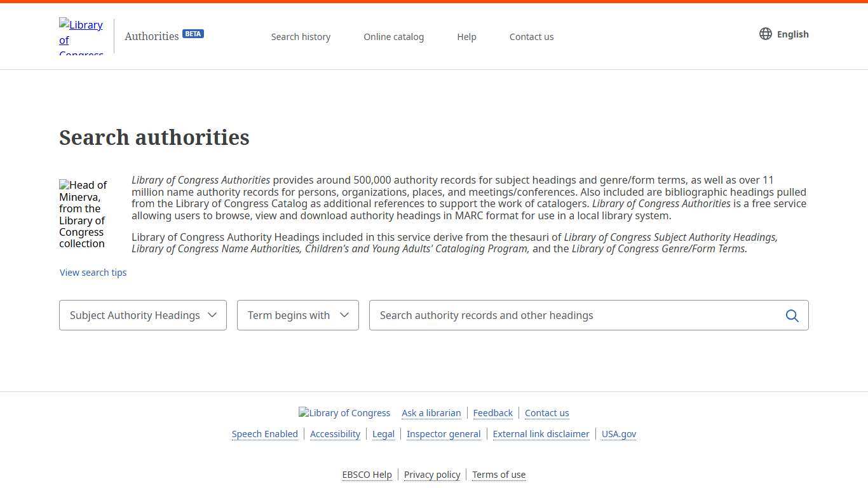Viewport: 868px width, 488px height.
Task: Open the English language selector
Action: 792,34
